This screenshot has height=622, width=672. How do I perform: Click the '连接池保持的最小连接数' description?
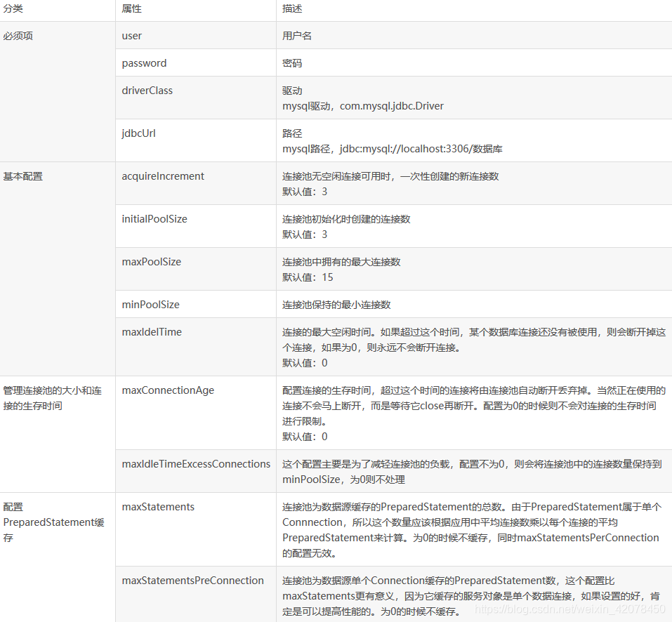pyautogui.click(x=336, y=305)
